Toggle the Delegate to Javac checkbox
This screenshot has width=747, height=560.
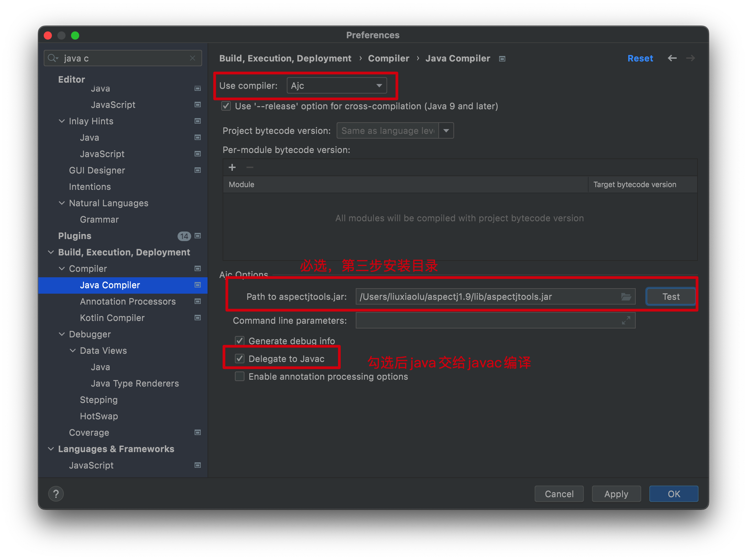tap(240, 359)
